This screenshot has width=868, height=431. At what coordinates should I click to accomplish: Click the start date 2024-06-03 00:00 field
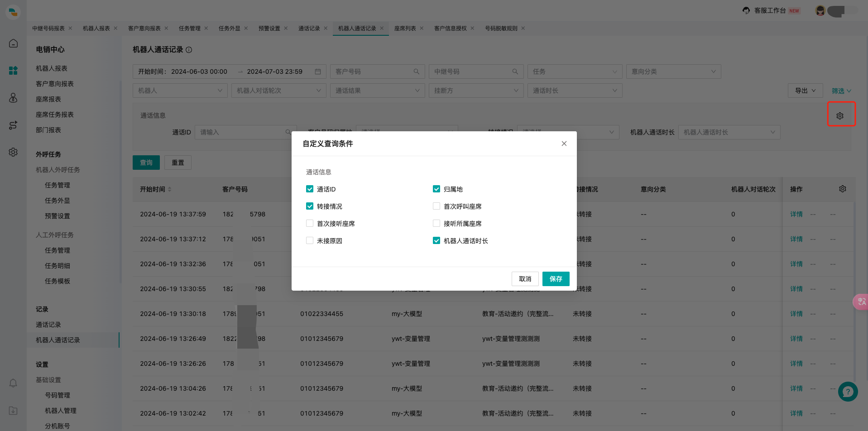pos(199,72)
